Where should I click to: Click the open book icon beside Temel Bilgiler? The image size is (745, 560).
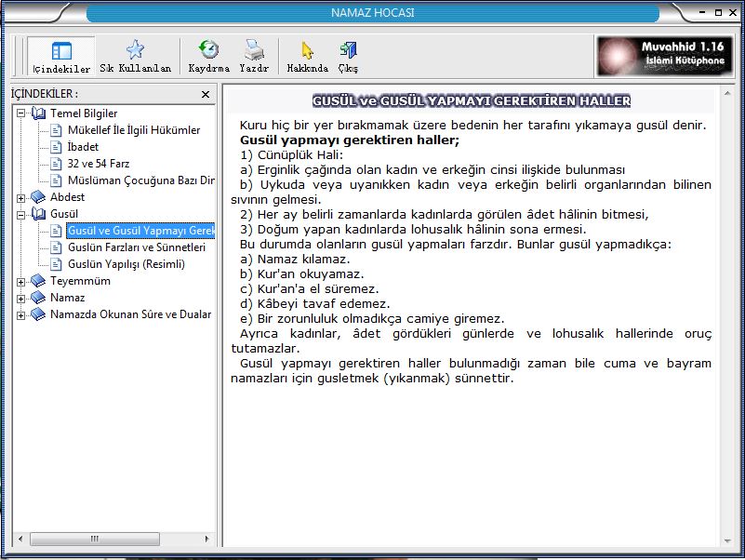click(x=38, y=113)
